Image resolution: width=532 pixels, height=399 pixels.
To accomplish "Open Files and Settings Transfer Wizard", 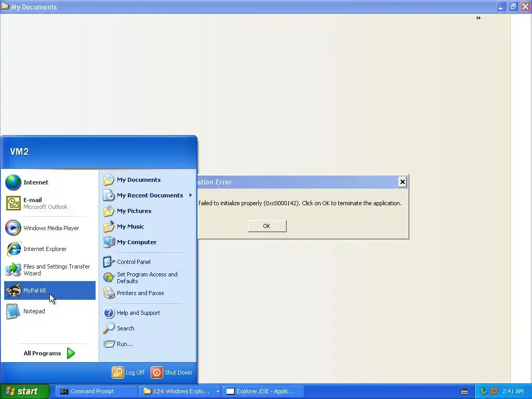I will [49, 270].
